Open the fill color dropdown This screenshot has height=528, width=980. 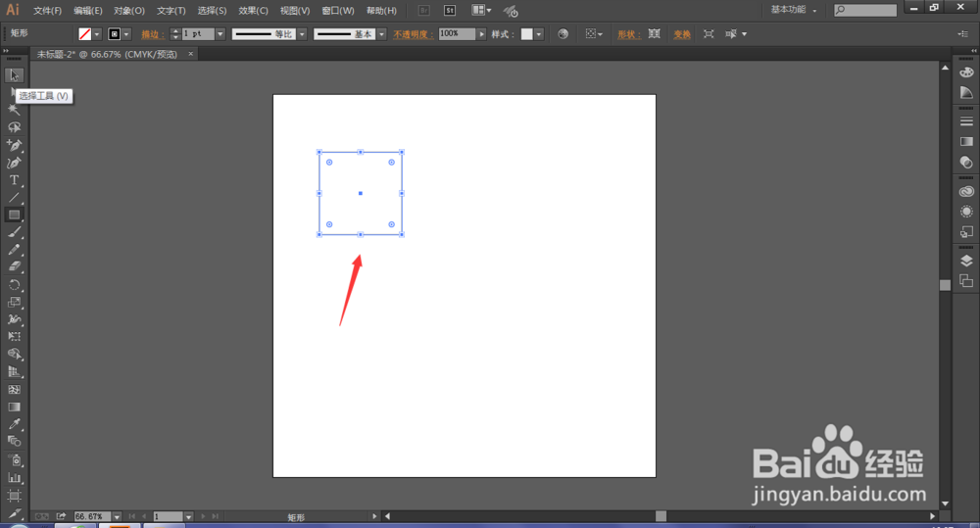(x=97, y=34)
